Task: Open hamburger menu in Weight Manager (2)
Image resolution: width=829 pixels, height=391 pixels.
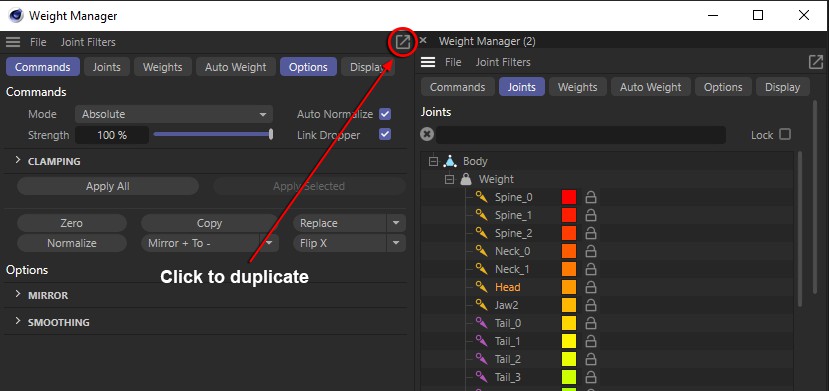Action: [428, 62]
